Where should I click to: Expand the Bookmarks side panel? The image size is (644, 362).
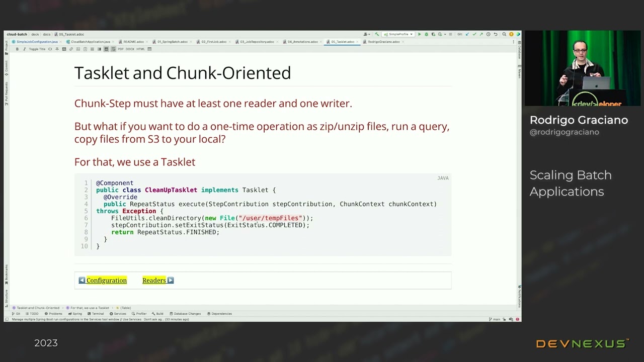(x=7, y=274)
